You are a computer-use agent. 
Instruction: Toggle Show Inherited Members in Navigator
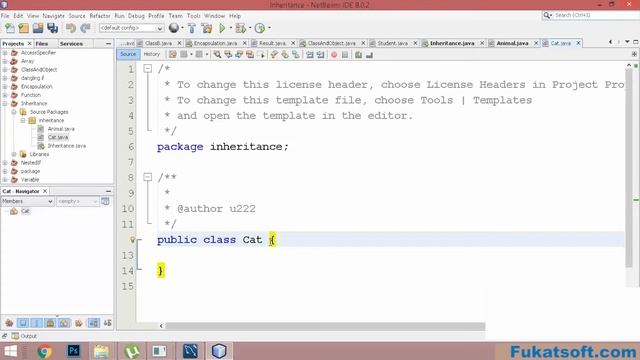click(9, 323)
